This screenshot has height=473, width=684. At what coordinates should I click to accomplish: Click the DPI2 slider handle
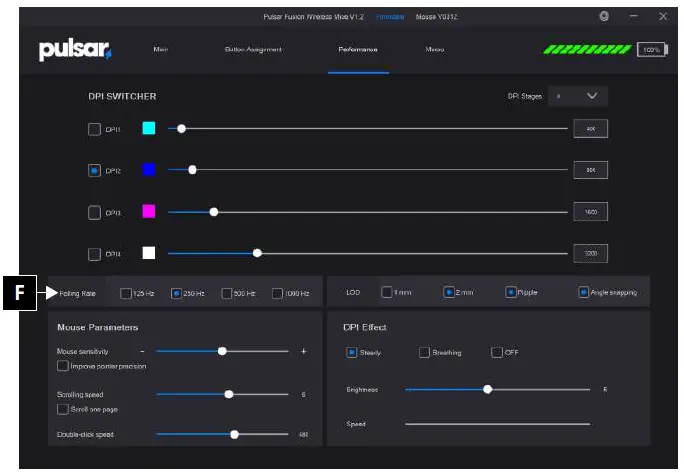tap(192, 170)
